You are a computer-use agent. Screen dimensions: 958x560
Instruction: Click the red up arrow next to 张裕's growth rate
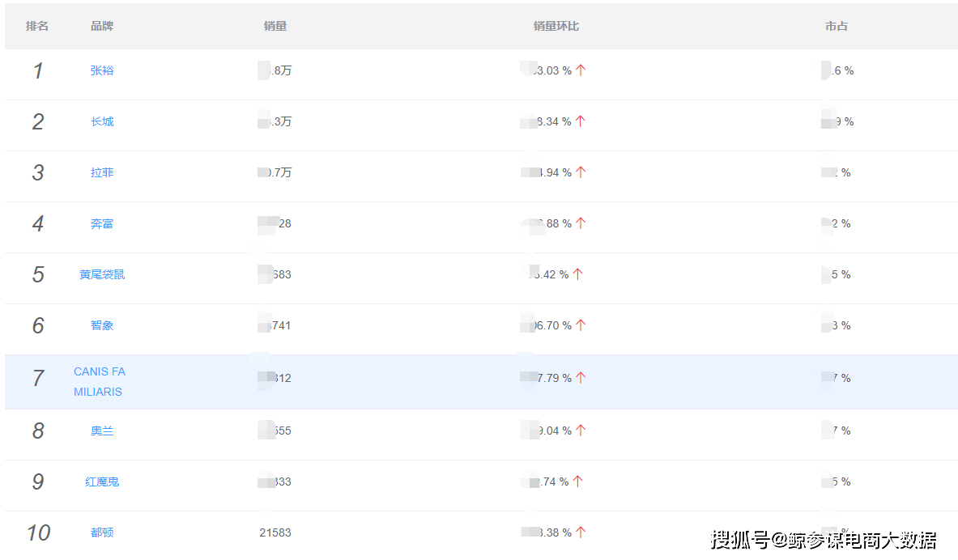pyautogui.click(x=580, y=70)
